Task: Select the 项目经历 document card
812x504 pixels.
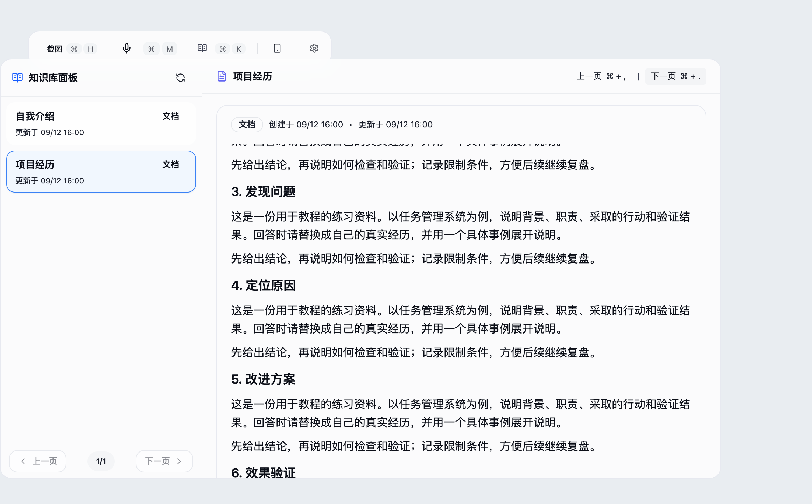Action: coord(101,171)
